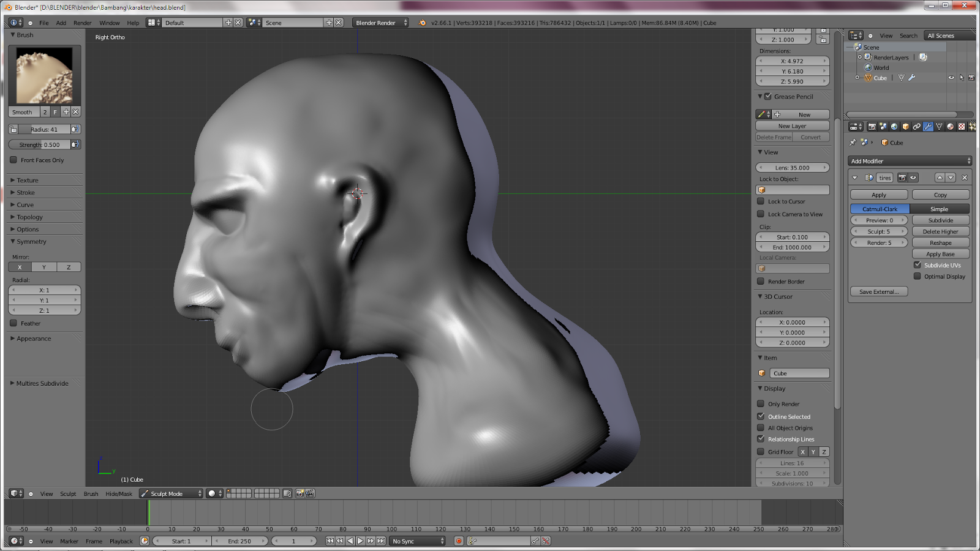
Task: Click the Cube modifier wrench icon in the outliner
Action: coord(911,78)
